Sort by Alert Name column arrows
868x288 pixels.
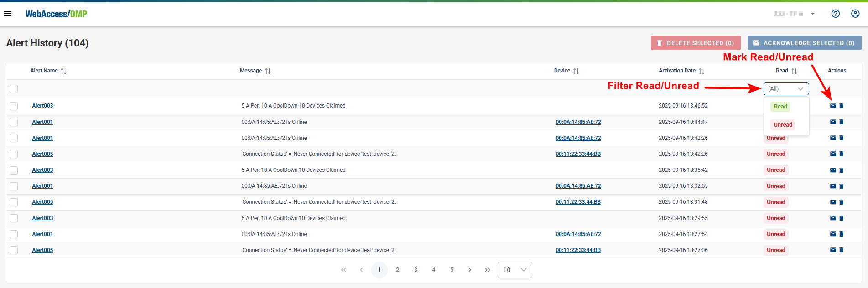coord(63,71)
